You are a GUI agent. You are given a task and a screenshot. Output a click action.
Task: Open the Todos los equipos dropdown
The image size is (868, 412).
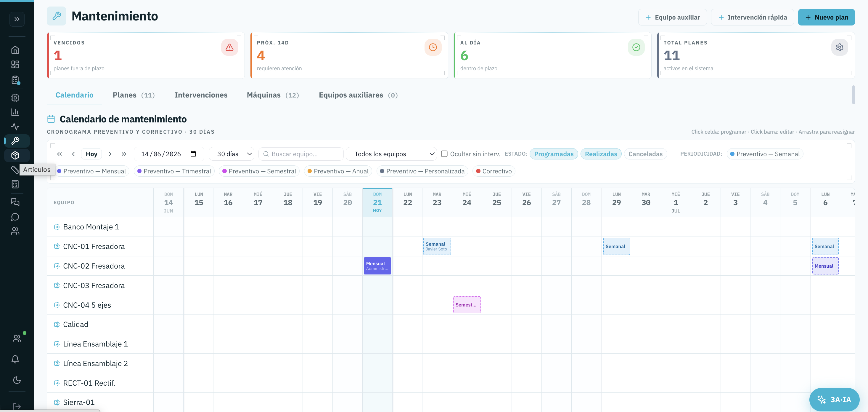[x=391, y=154]
